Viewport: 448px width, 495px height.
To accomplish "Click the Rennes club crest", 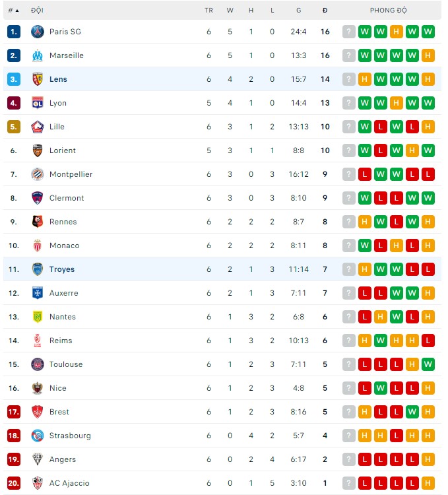I will coord(38,222).
